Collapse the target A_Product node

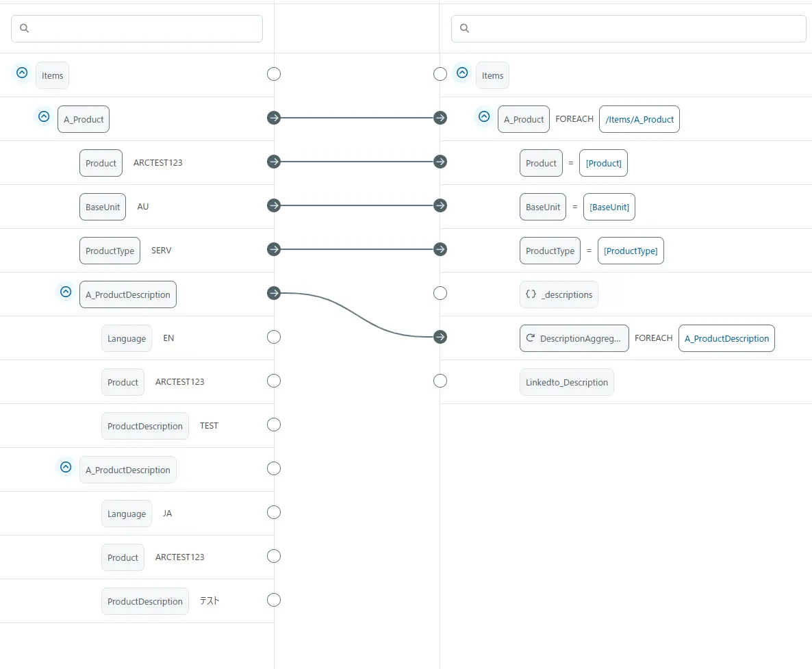point(484,116)
